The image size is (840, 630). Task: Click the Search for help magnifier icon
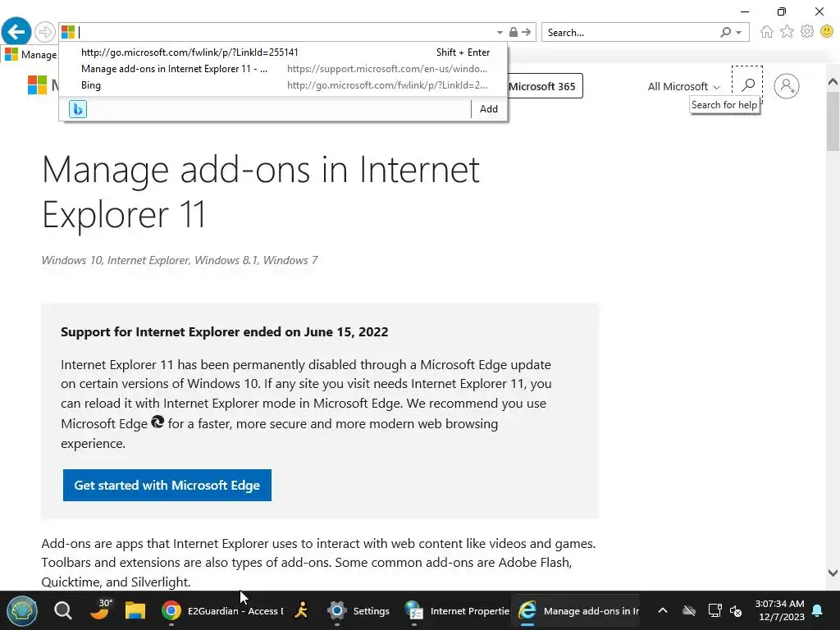click(747, 85)
